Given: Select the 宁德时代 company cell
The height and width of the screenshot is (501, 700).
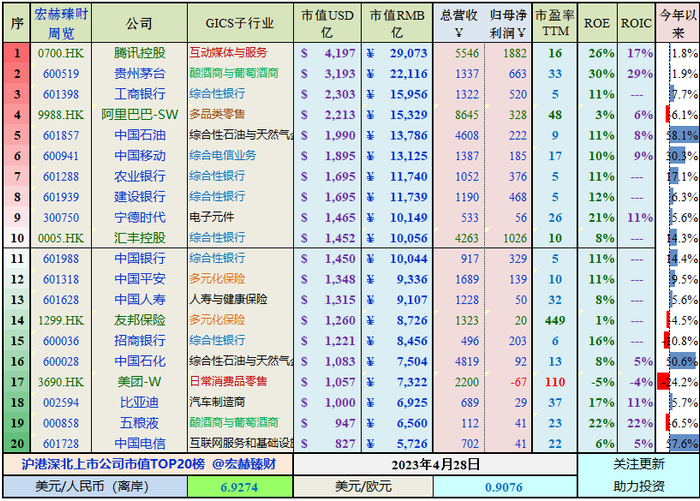Looking at the screenshot, I should 139,217.
